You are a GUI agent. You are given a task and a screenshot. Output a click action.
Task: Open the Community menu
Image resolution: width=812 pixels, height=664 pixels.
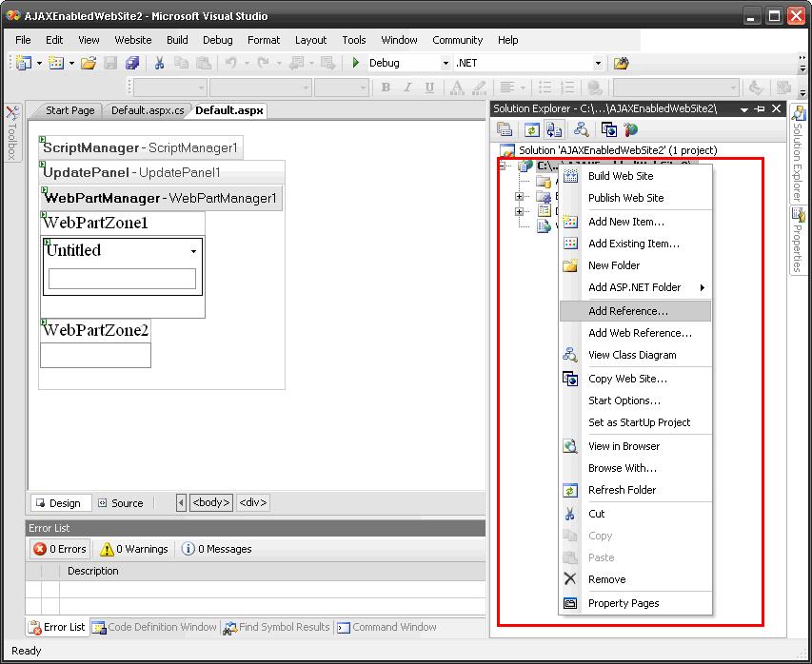pyautogui.click(x=457, y=40)
